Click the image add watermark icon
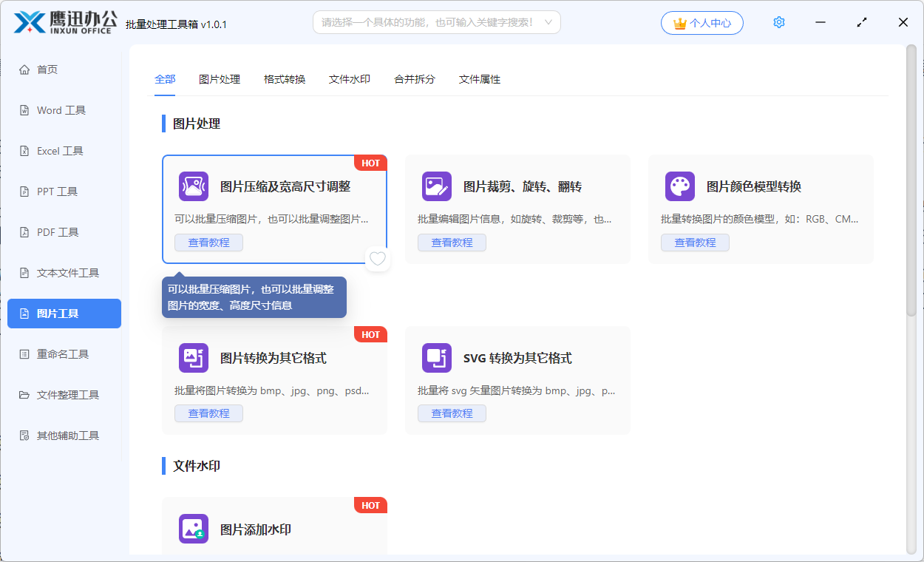 click(x=194, y=529)
